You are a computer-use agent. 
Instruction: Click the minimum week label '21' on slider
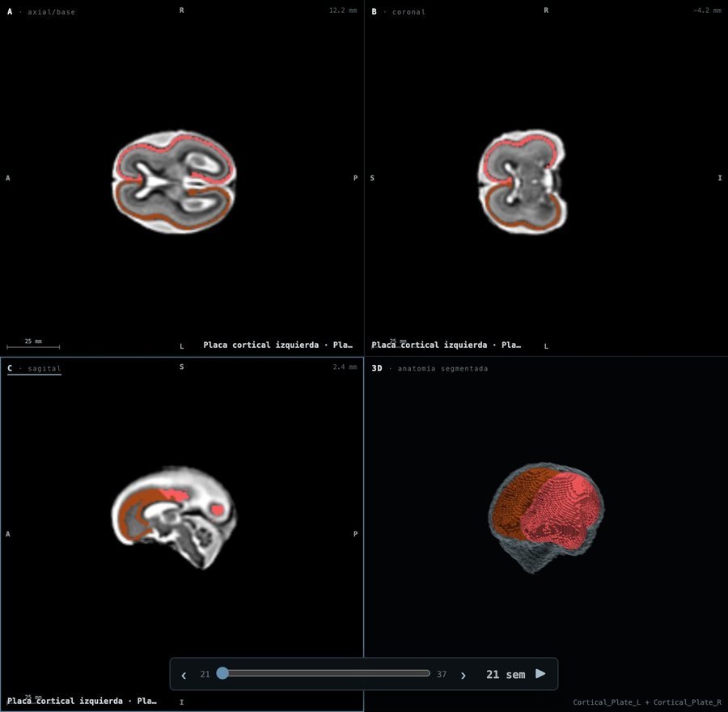(x=205, y=675)
